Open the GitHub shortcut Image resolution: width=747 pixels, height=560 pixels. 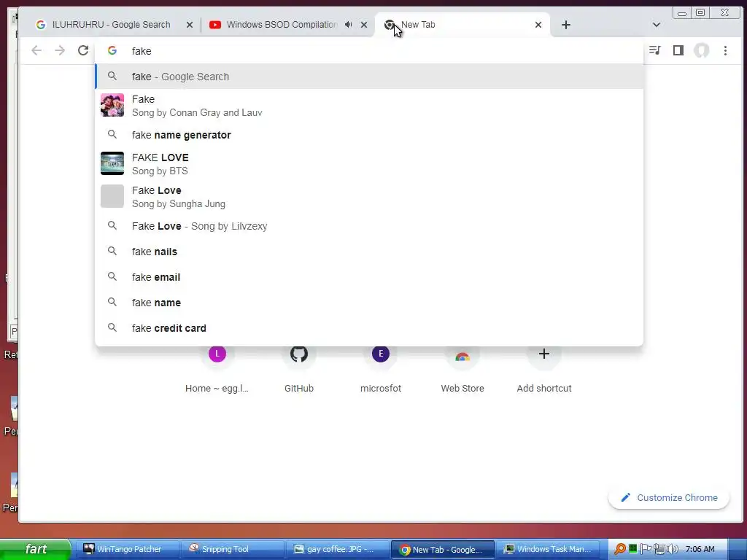tap(299, 369)
